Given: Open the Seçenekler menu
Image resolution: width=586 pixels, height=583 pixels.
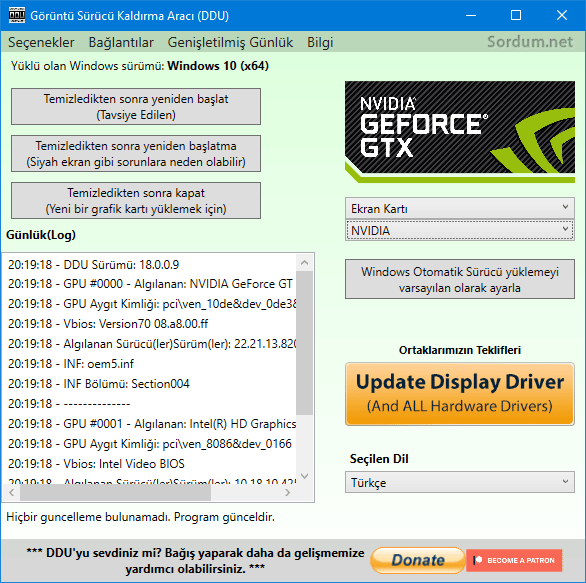Looking at the screenshot, I should pyautogui.click(x=41, y=42).
